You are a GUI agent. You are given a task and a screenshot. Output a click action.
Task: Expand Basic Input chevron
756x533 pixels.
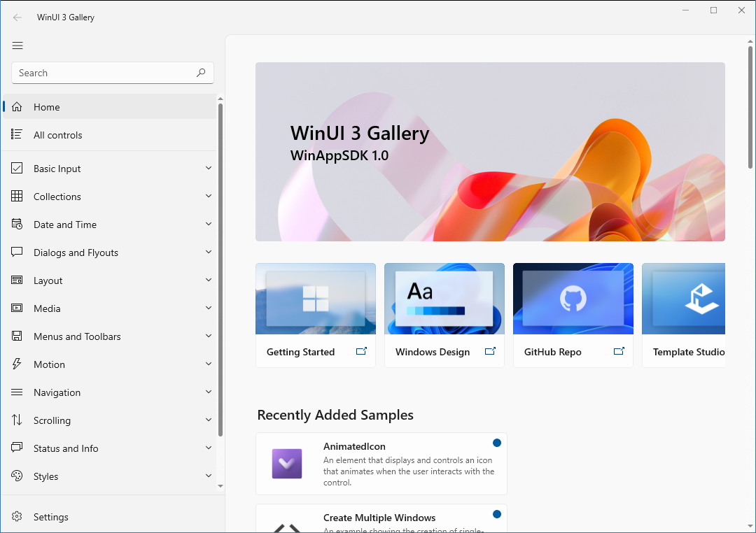coord(209,168)
